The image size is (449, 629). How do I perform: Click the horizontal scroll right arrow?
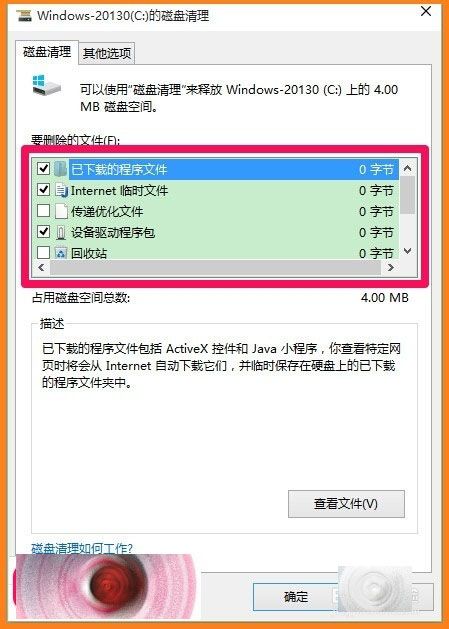[x=390, y=268]
